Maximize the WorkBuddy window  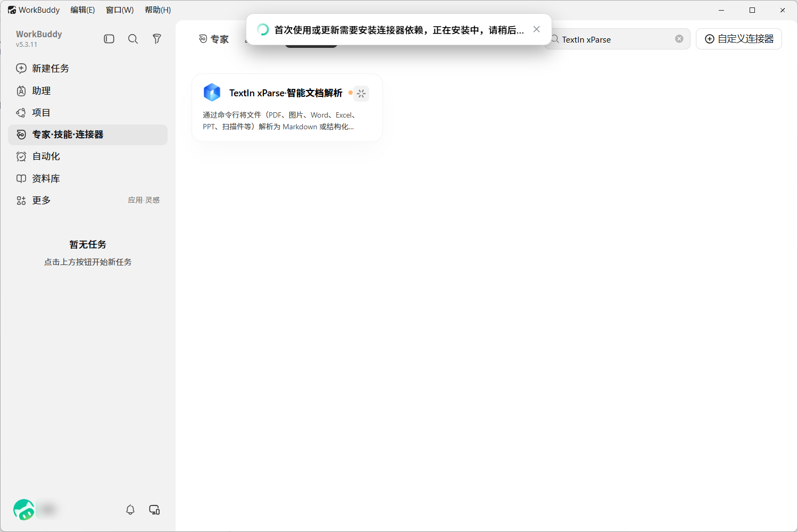[752, 10]
